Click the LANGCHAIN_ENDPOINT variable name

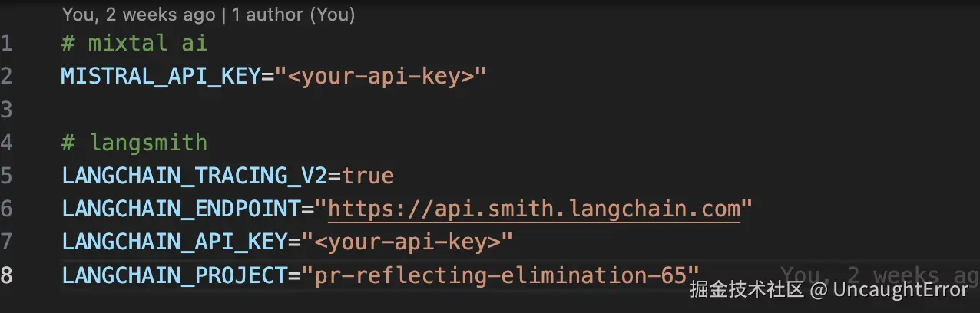[x=180, y=209]
